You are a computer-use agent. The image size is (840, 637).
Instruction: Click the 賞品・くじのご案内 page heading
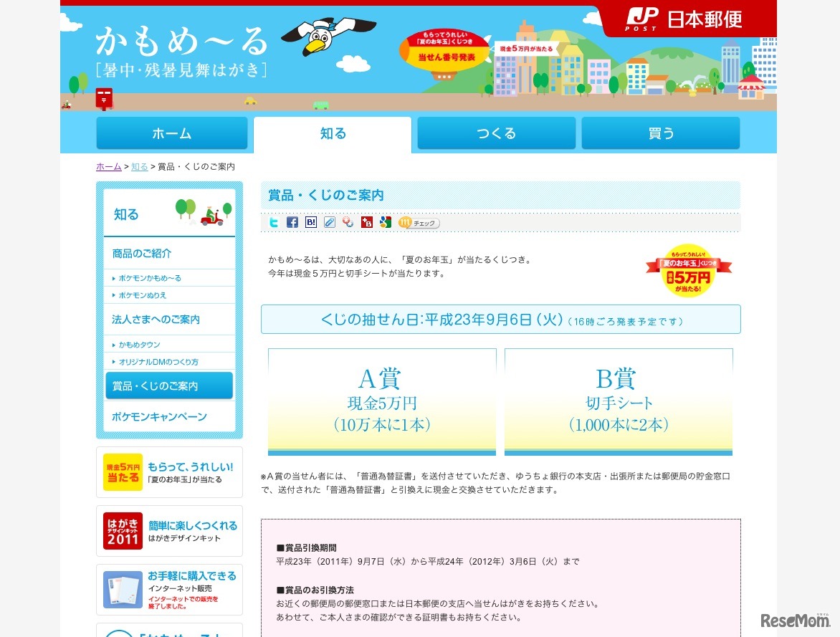tap(325, 195)
